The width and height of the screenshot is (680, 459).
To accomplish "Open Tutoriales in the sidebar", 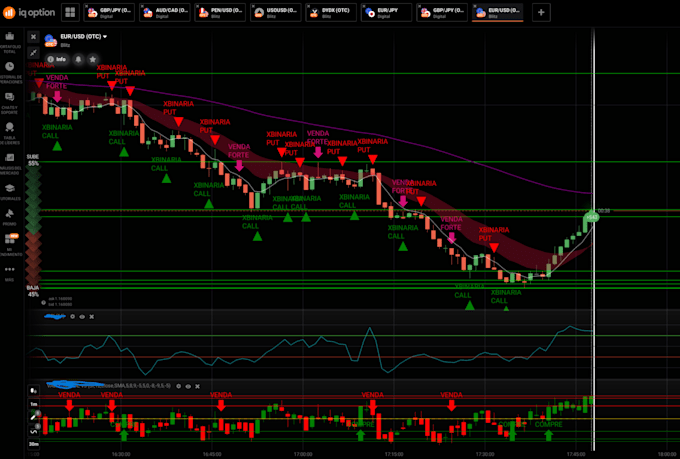I will tap(10, 192).
